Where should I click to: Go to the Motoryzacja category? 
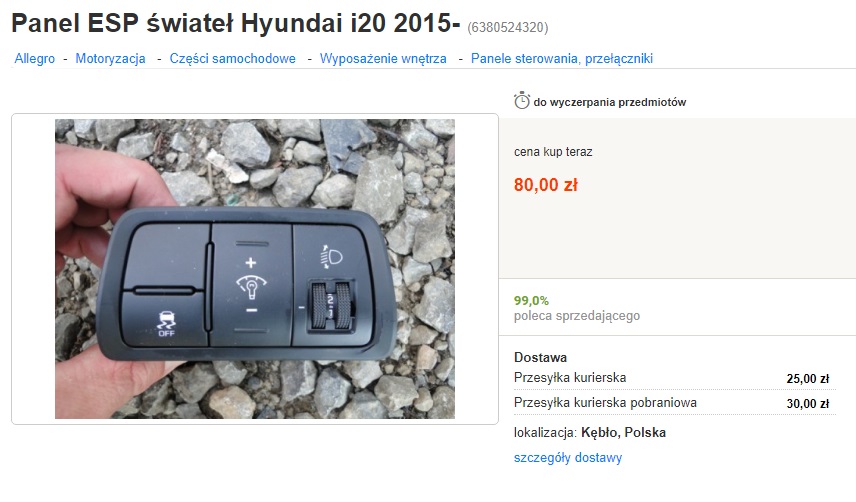pyautogui.click(x=110, y=58)
